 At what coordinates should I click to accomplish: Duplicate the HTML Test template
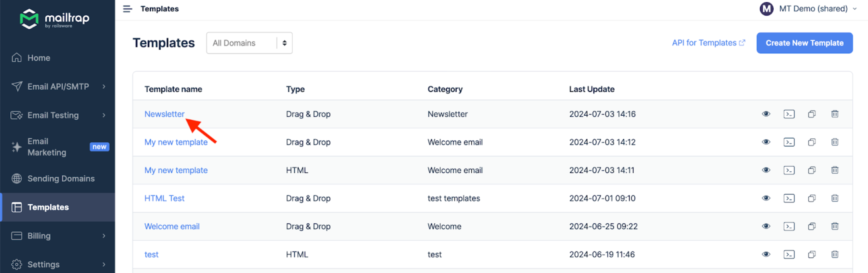[x=811, y=198]
